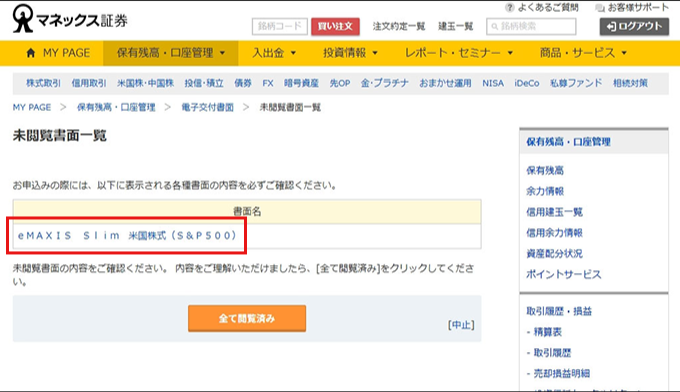Image resolution: width=680 pixels, height=392 pixels.
Task: Select 先OP in the sub navigation
Action: [x=340, y=83]
